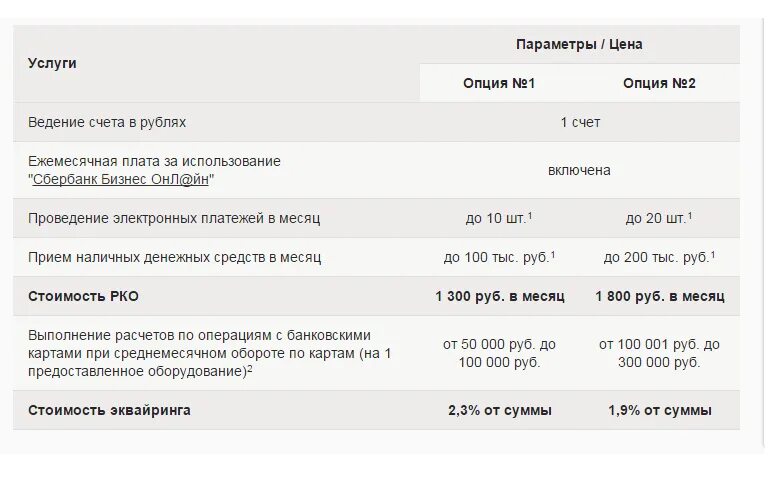
Task: Select the до 100 тыс. руб. cell
Action: pyautogui.click(x=499, y=257)
